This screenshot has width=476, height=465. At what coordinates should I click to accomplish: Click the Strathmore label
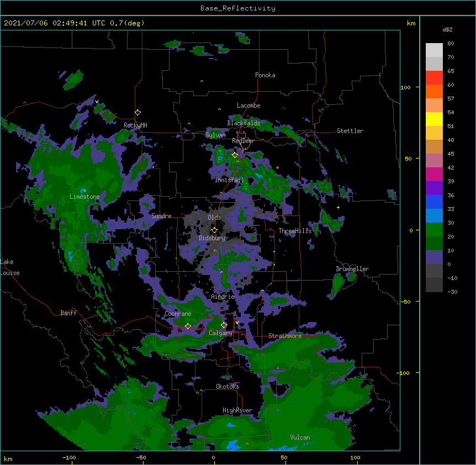(x=285, y=336)
